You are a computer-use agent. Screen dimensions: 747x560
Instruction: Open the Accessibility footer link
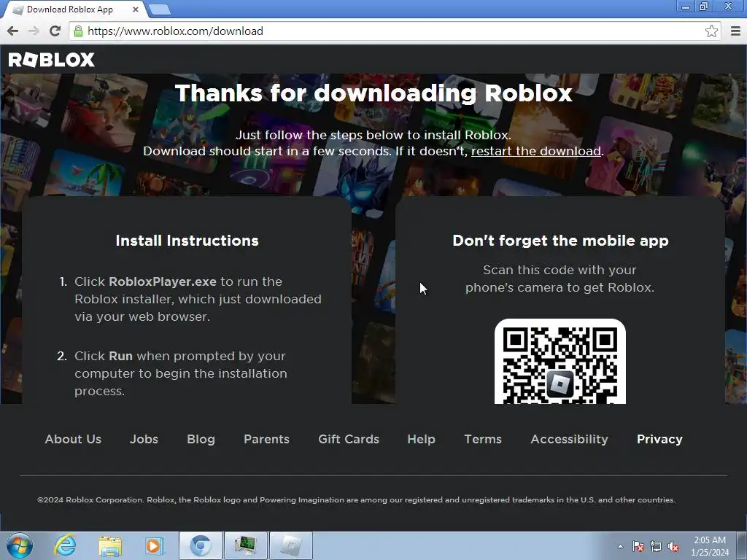click(569, 439)
